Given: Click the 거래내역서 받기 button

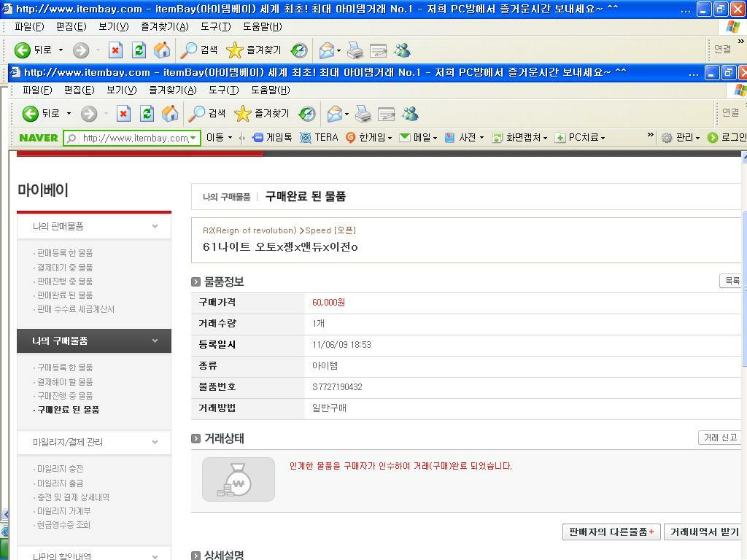Looking at the screenshot, I should tap(703, 532).
